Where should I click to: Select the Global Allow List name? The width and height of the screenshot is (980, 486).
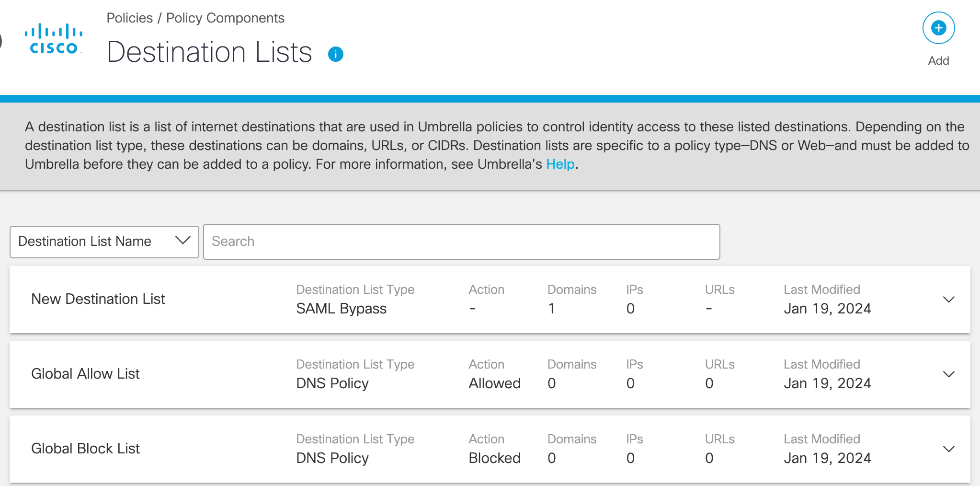(85, 374)
